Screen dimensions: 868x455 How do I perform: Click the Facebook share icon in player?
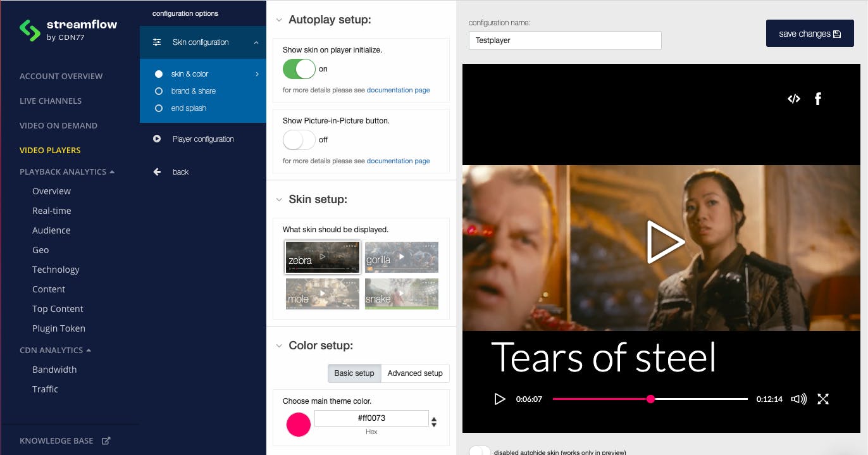[818, 99]
